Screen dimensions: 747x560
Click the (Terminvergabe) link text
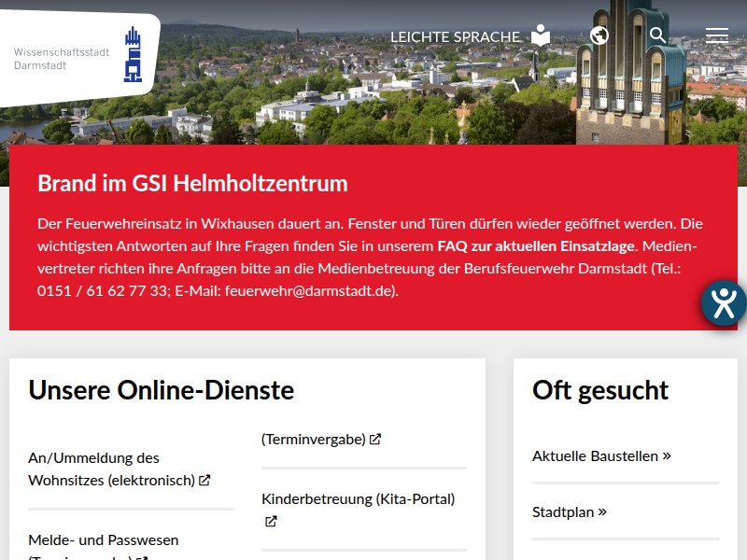313,439
